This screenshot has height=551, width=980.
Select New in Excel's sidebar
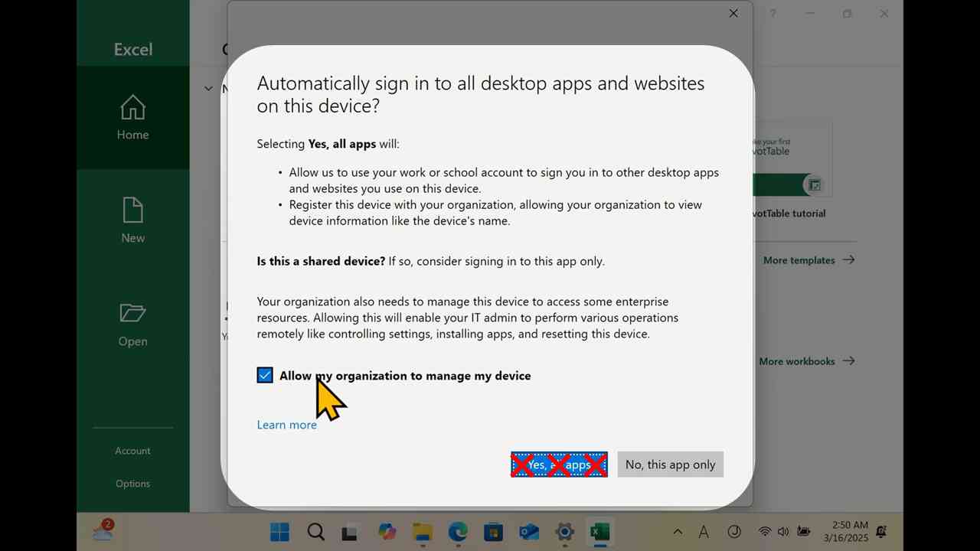[132, 220]
